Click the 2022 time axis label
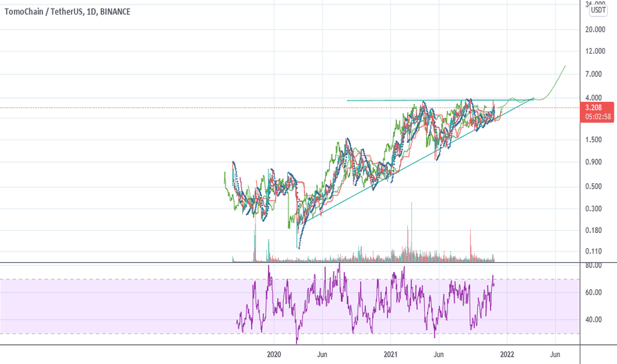This screenshot has width=617, height=364. click(x=507, y=355)
